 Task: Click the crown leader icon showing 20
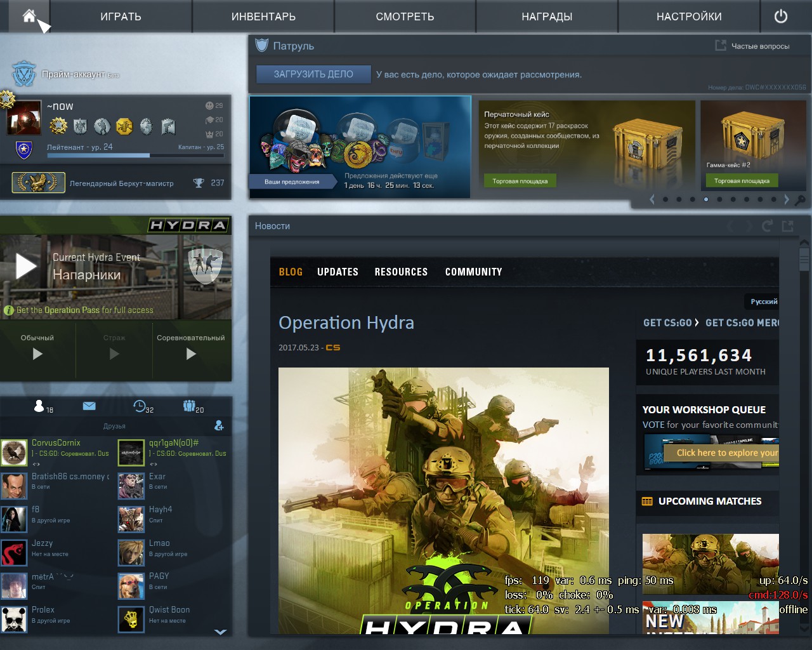point(209,134)
